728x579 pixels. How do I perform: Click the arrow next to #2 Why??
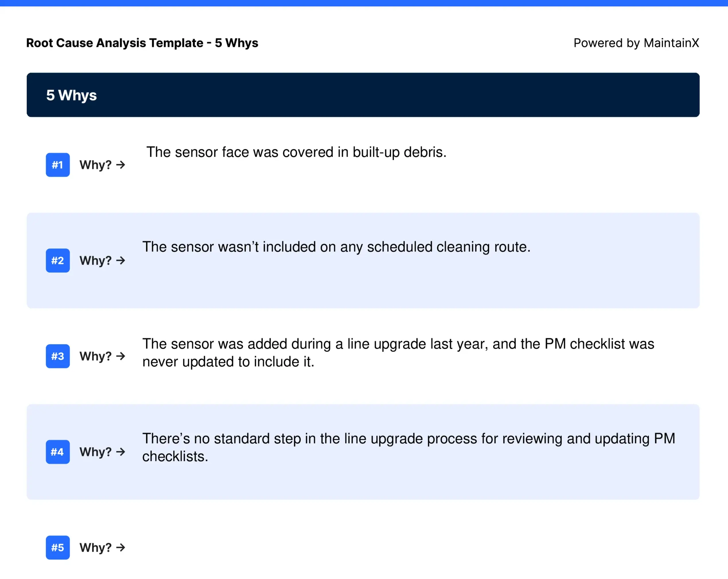click(120, 261)
